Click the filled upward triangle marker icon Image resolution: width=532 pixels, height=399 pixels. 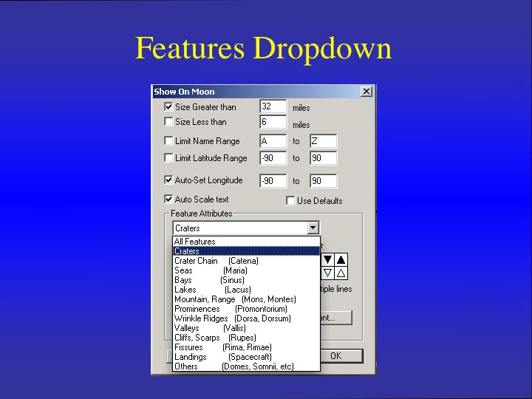pos(341,259)
